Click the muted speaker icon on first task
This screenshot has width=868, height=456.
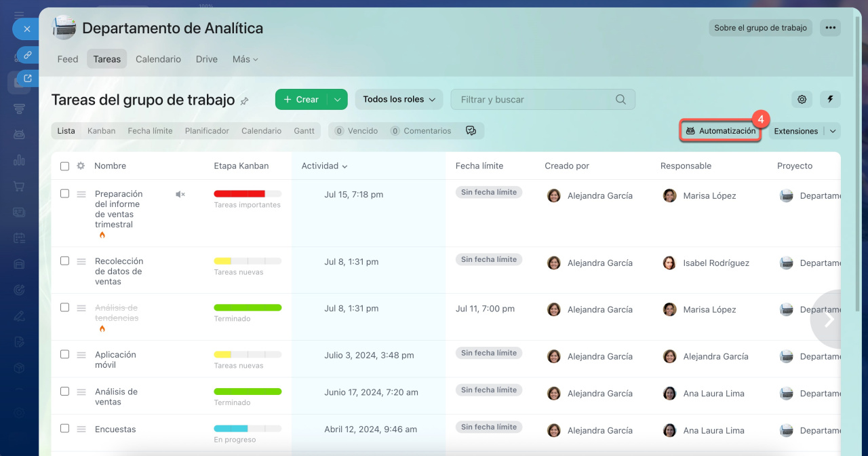coord(180,194)
